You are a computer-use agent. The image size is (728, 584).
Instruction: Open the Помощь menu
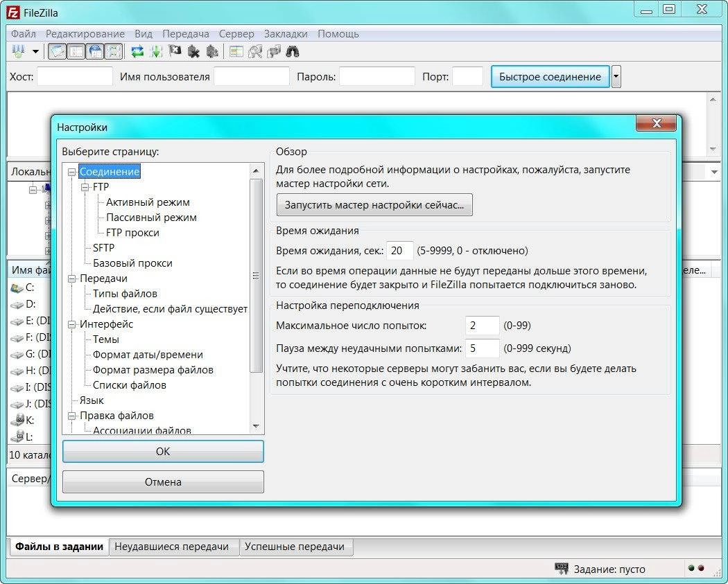[x=338, y=34]
